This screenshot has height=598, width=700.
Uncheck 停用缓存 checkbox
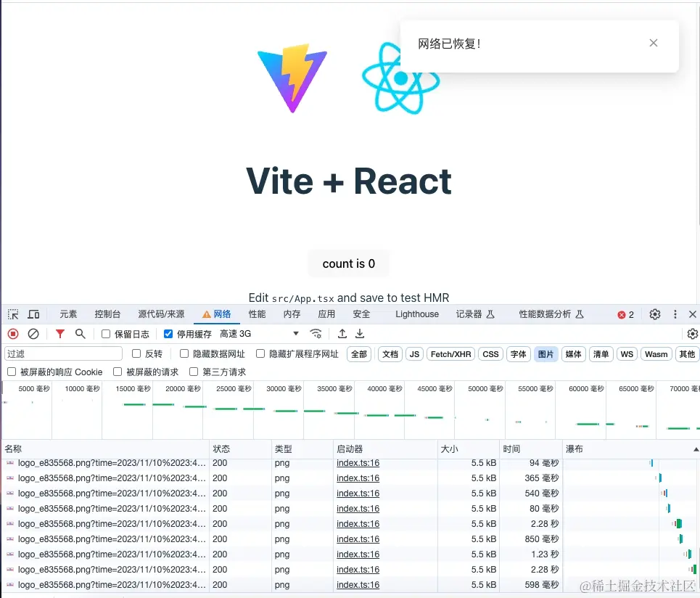pyautogui.click(x=168, y=334)
